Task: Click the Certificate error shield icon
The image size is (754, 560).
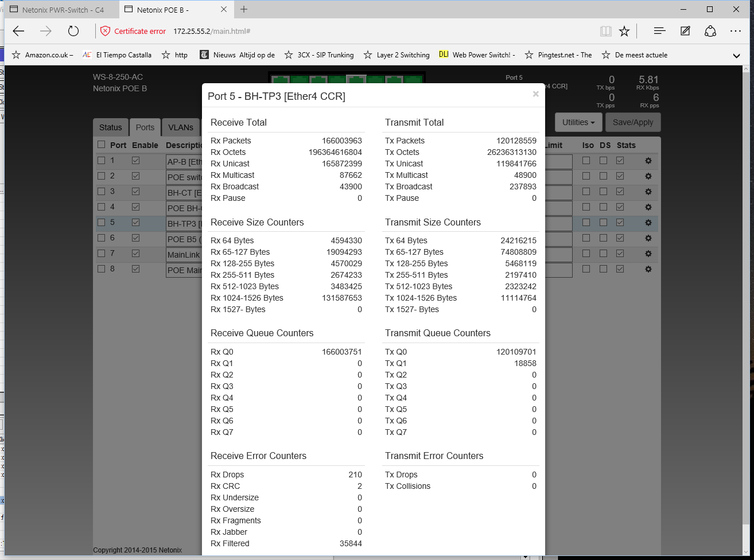Action: click(x=105, y=31)
